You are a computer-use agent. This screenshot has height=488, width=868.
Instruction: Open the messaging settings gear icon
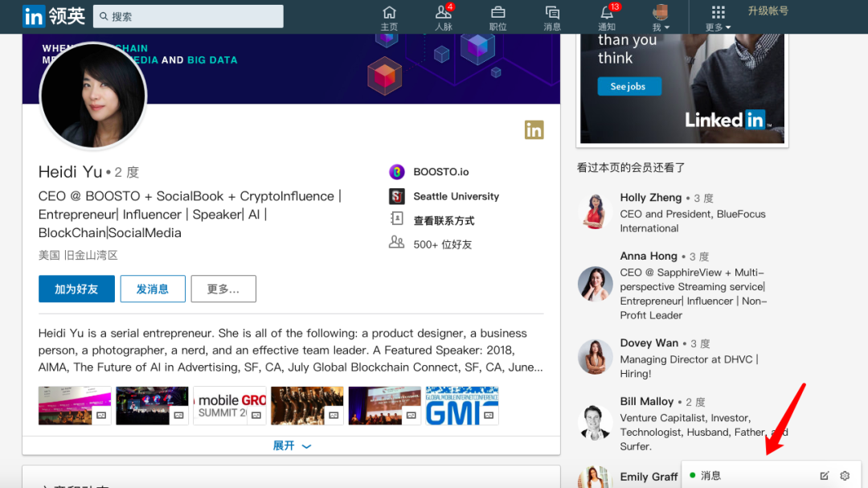[x=845, y=475]
